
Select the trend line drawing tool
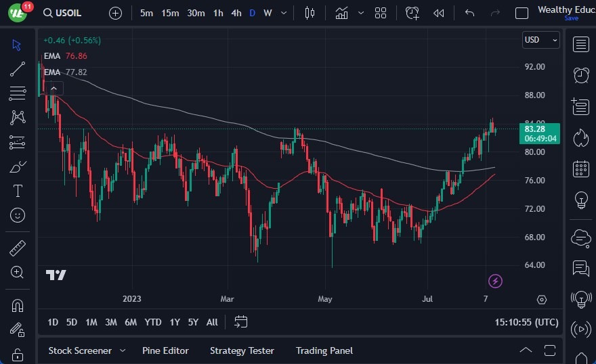18,69
